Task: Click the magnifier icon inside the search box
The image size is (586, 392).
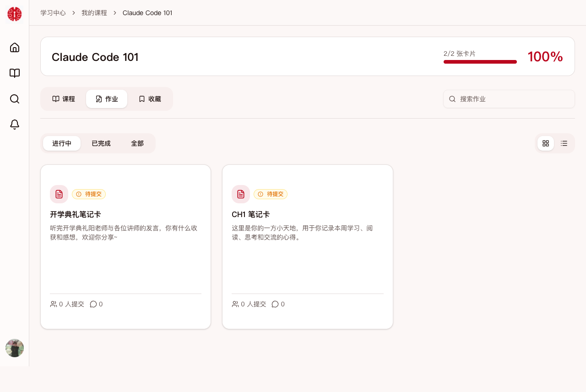Action: point(452,99)
